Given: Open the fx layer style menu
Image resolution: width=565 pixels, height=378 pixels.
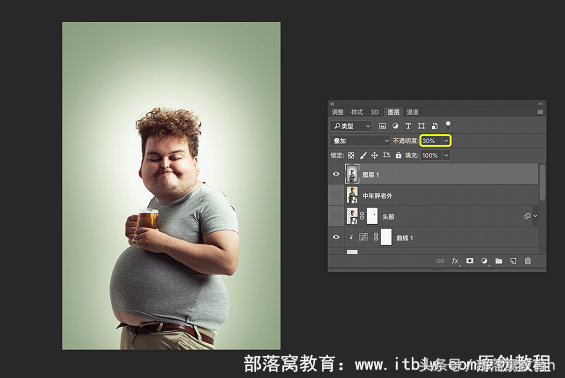Looking at the screenshot, I should tap(455, 261).
